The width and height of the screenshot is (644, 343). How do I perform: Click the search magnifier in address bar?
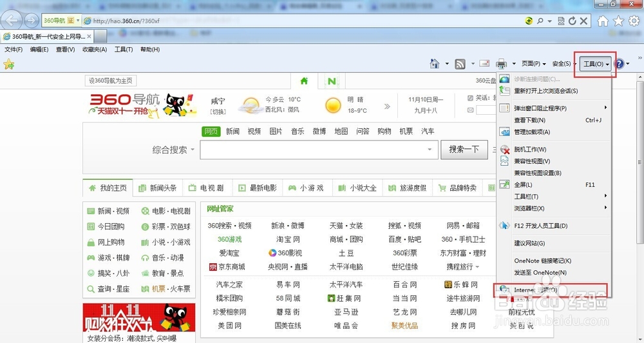[x=540, y=21]
